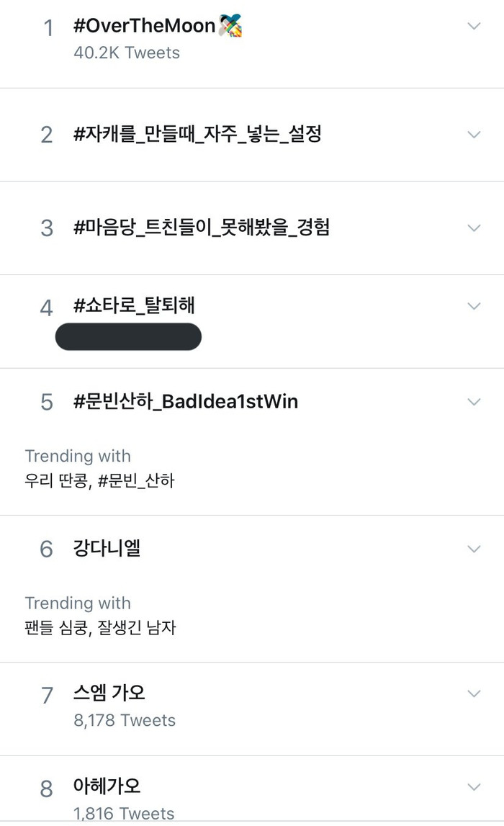
Task: Open chevron menu for #자캐를_만들때_자주_넣는_설정
Action: pos(473,134)
